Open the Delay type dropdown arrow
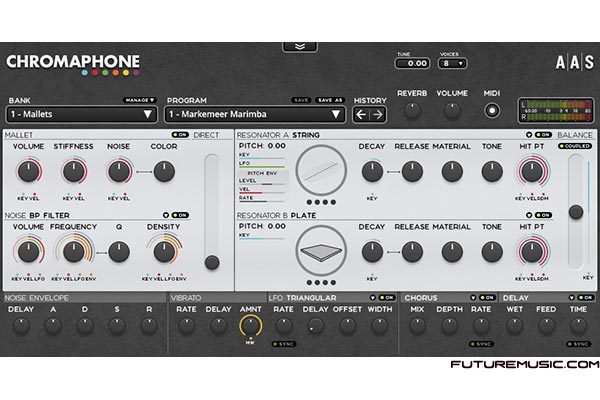 (x=571, y=297)
